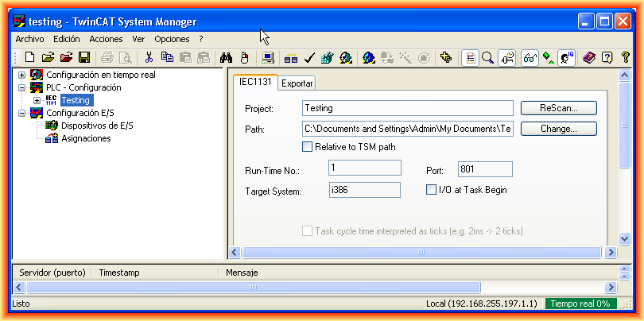Viewport: 644px width, 321px height.
Task: Click the check configuration checkmark icon
Action: click(309, 57)
